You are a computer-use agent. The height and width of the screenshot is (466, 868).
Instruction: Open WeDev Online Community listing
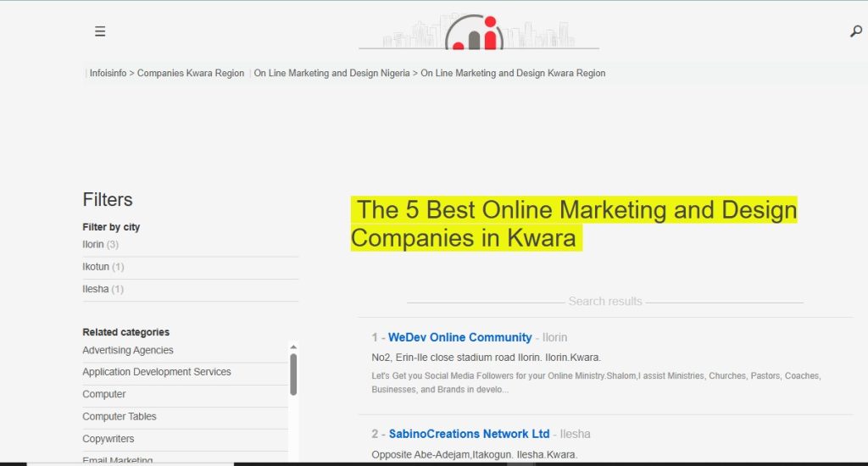(460, 337)
